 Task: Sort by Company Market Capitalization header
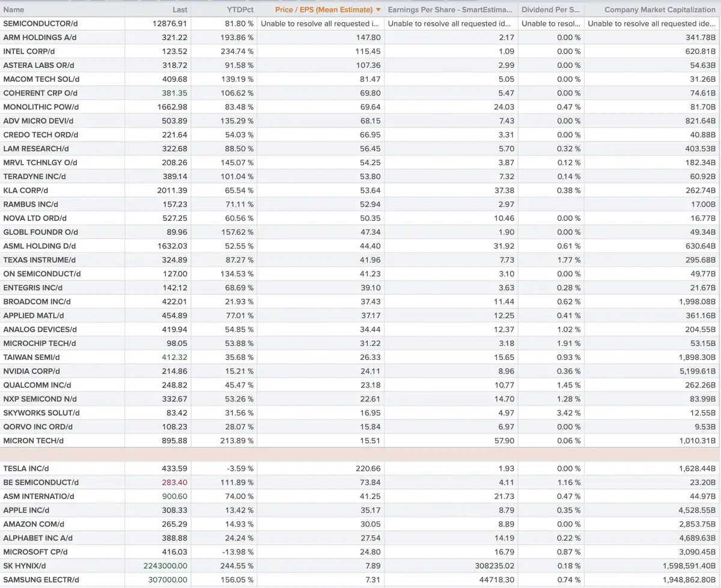tap(660, 10)
